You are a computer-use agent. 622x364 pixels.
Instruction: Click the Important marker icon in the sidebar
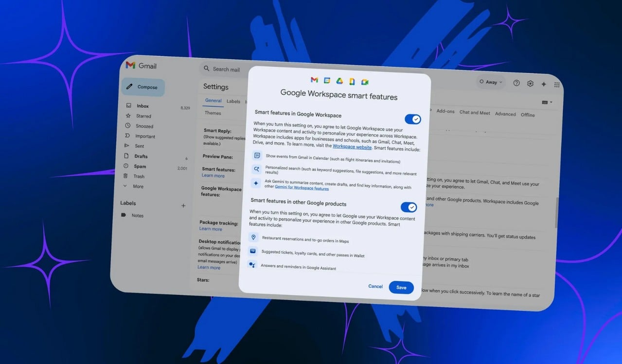pyautogui.click(x=127, y=136)
